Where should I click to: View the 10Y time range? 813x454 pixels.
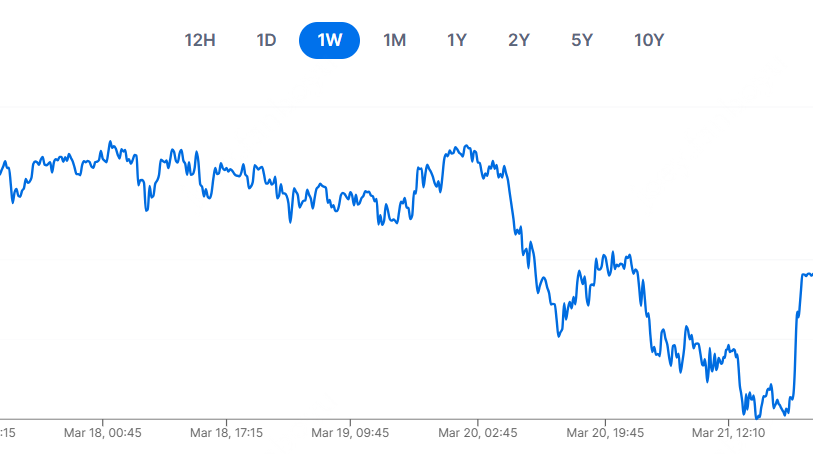[649, 41]
